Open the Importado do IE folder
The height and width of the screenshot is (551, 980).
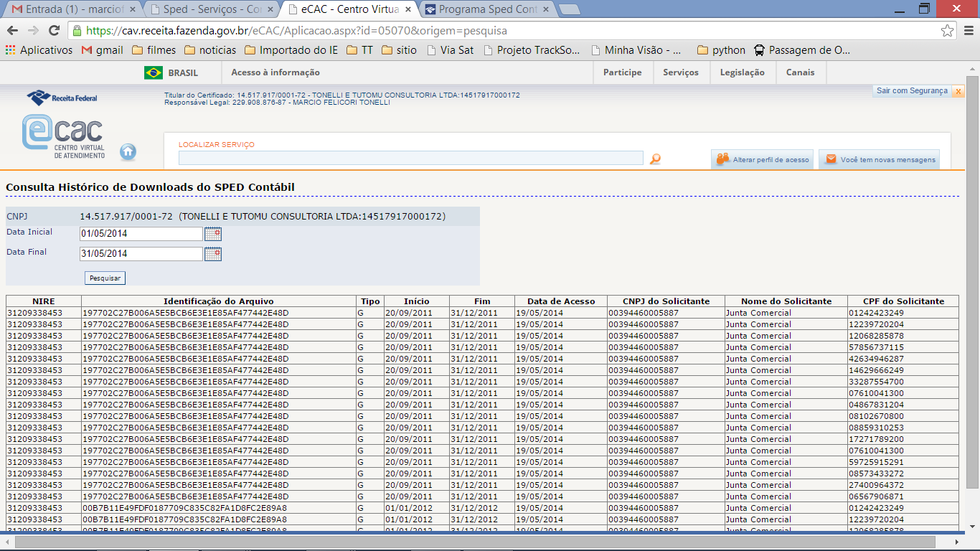(291, 50)
